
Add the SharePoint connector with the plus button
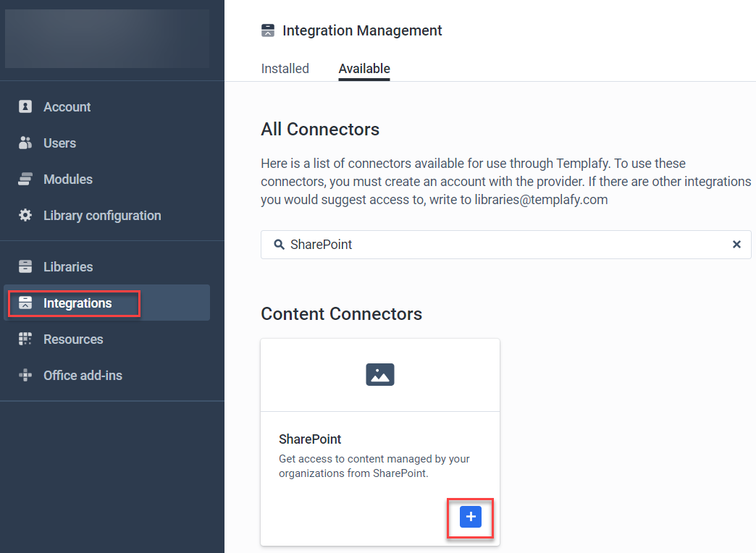[x=471, y=517]
